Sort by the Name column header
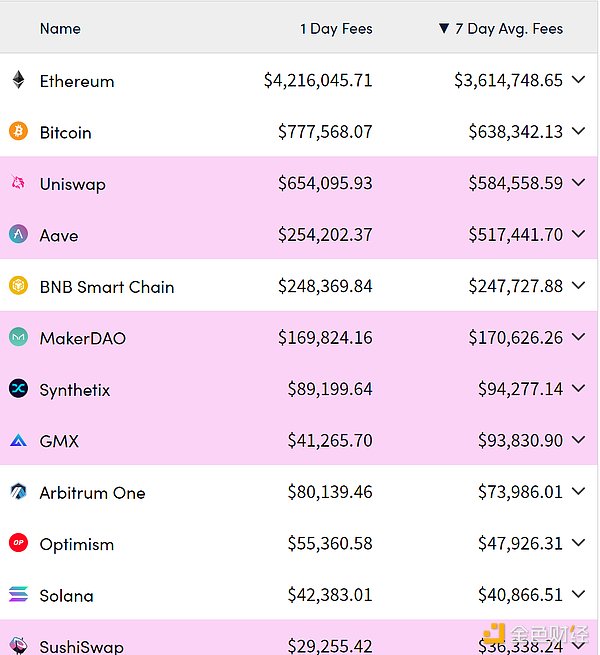Image resolution: width=600 pixels, height=655 pixels. [x=60, y=28]
